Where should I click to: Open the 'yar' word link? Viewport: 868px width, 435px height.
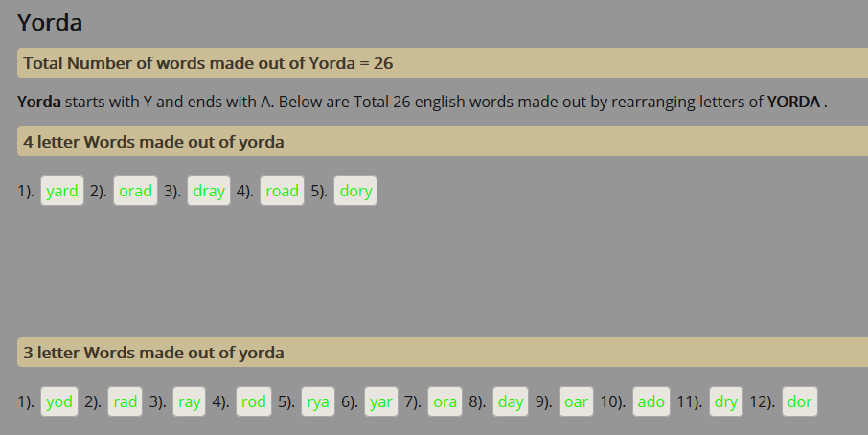tap(381, 401)
